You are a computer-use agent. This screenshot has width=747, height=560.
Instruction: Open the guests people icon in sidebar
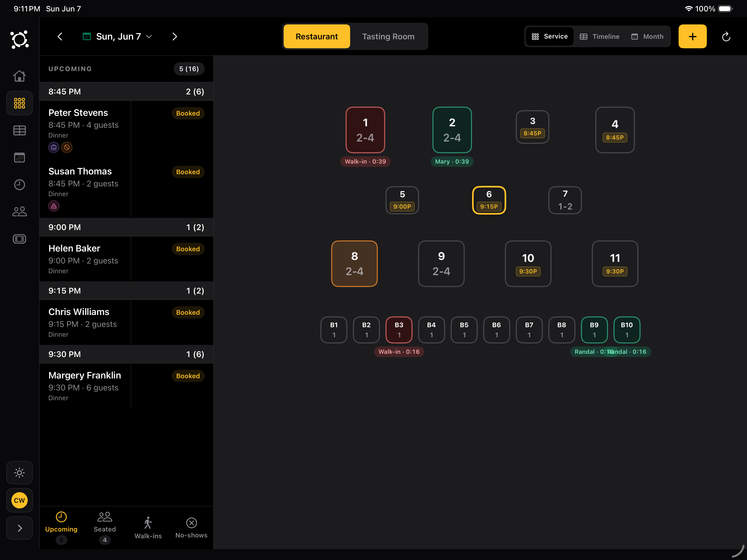tap(19, 212)
